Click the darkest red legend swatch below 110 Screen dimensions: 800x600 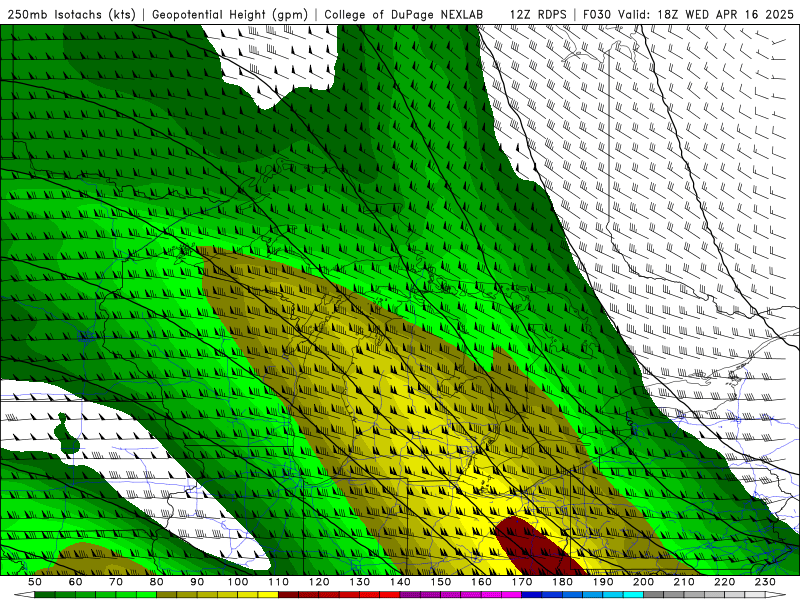click(x=288, y=595)
